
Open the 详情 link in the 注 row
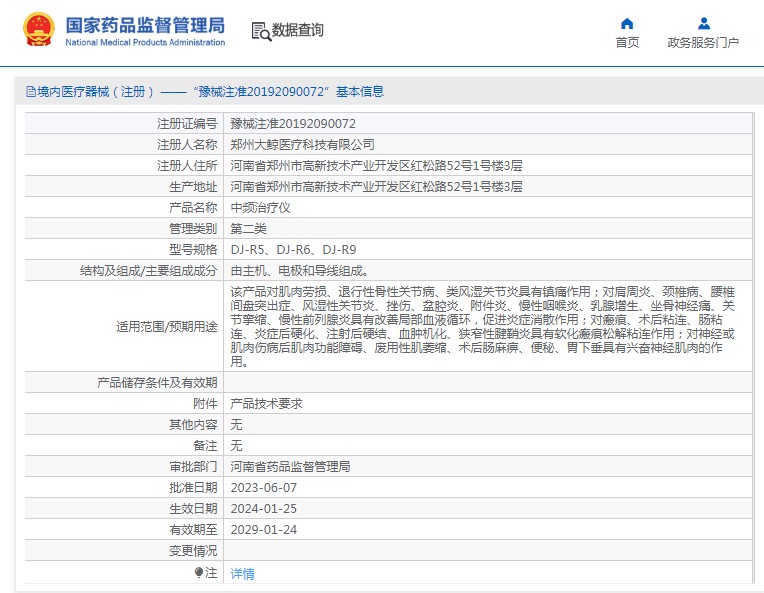242,573
